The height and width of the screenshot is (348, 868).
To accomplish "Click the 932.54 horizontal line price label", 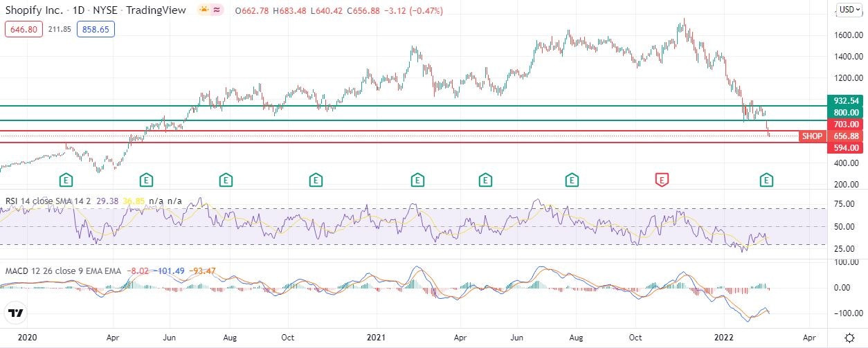I will [846, 101].
